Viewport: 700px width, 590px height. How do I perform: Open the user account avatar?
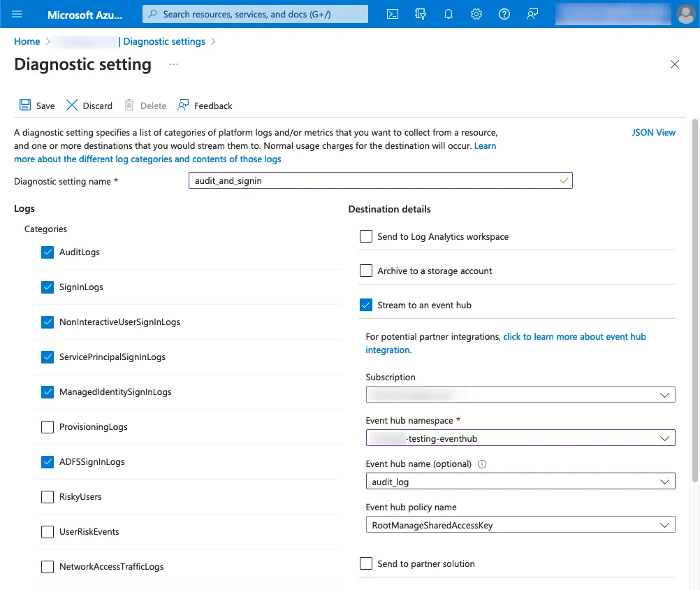tap(686, 14)
